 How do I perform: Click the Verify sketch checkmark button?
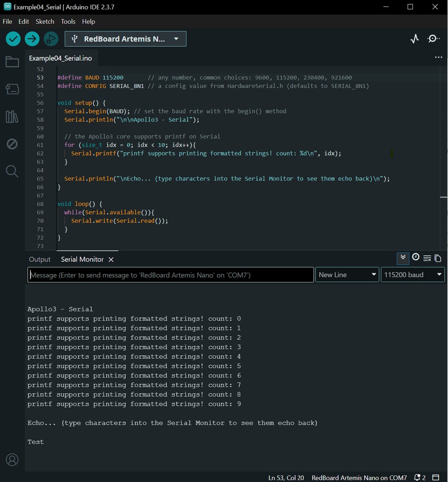pyautogui.click(x=13, y=39)
